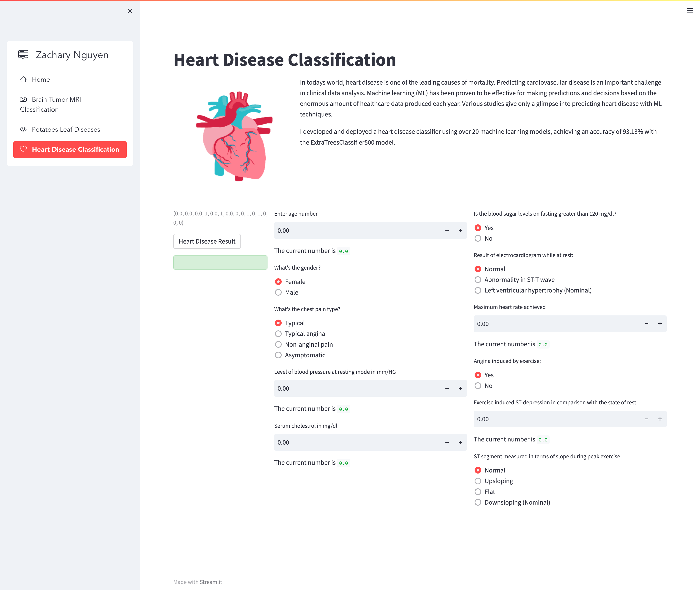This screenshot has width=700, height=590.
Task: Decrease serum cholesterol with the minus button
Action: coord(447,442)
